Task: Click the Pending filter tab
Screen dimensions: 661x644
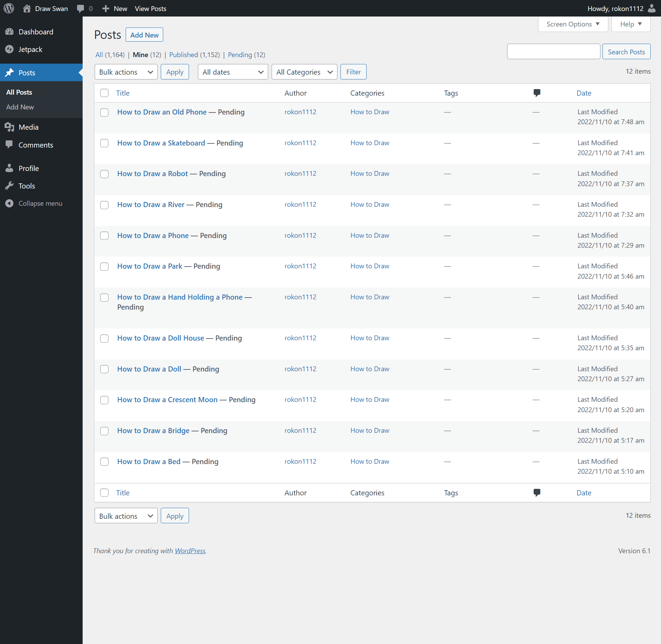Action: pyautogui.click(x=245, y=54)
